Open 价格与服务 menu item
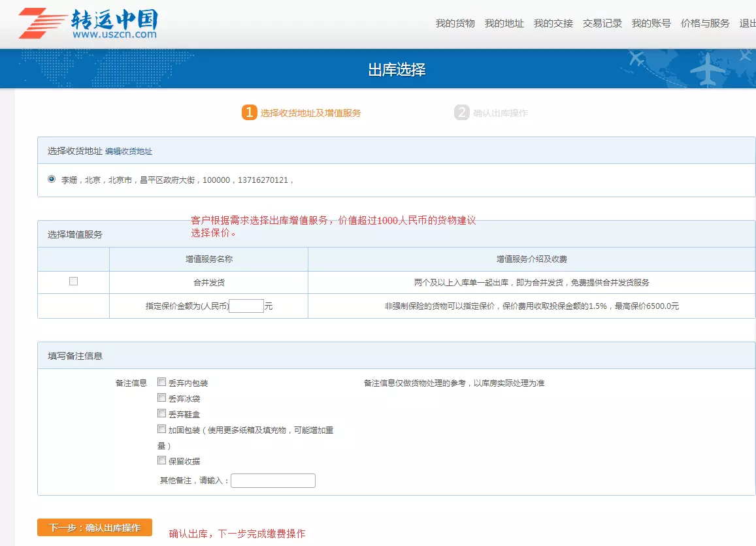756x546 pixels. (x=705, y=23)
